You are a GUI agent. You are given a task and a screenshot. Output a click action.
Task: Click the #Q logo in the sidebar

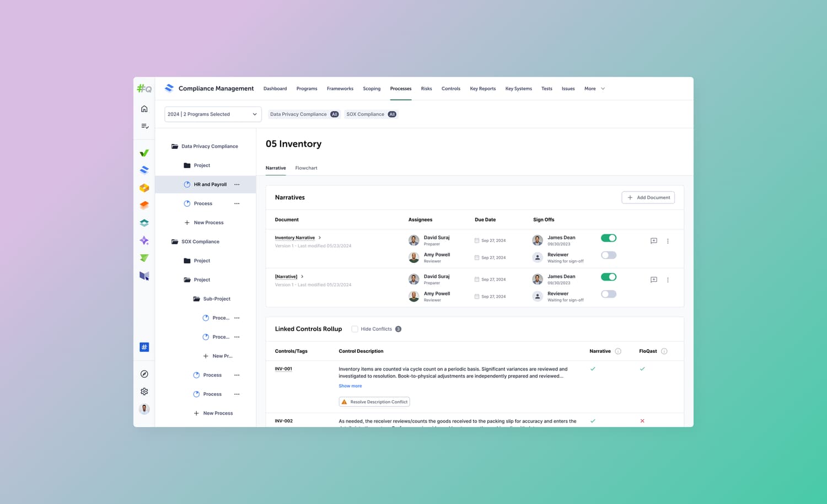pyautogui.click(x=144, y=88)
